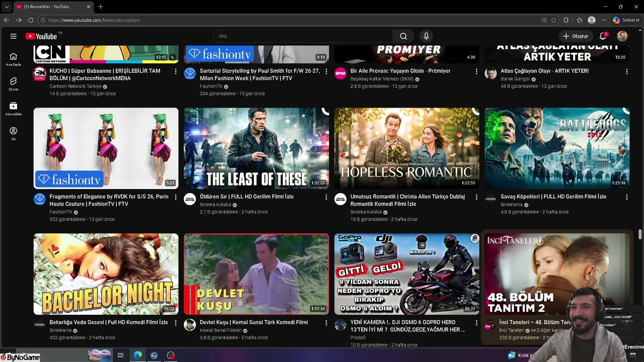Open the fashiontv triple-model thumbnail
This screenshot has height=362, width=644.
(106, 148)
